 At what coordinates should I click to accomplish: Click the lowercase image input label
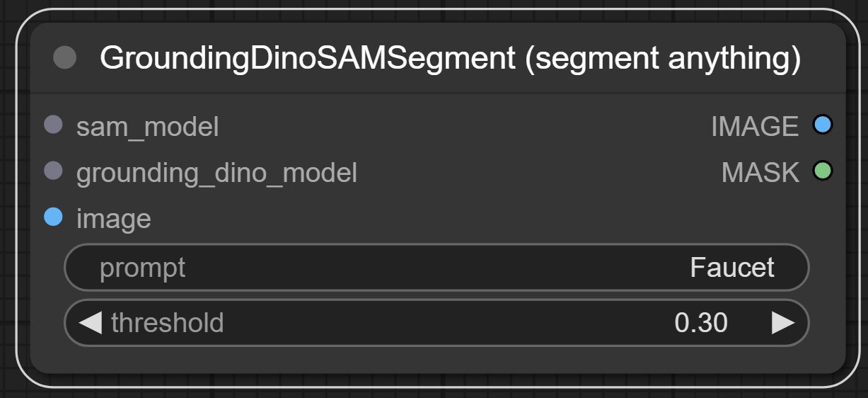tap(113, 218)
